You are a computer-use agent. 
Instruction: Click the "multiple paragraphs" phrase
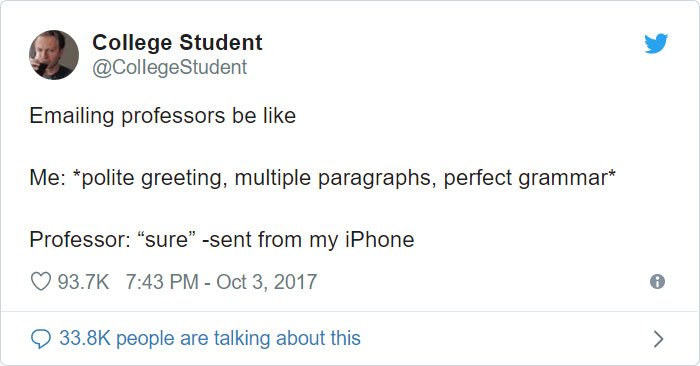click(x=333, y=178)
